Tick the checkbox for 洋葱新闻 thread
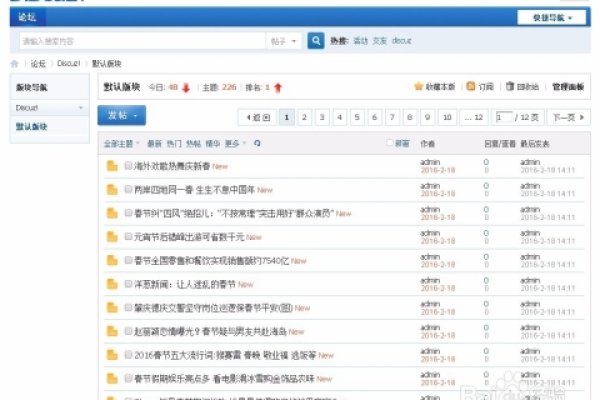 coord(128,284)
